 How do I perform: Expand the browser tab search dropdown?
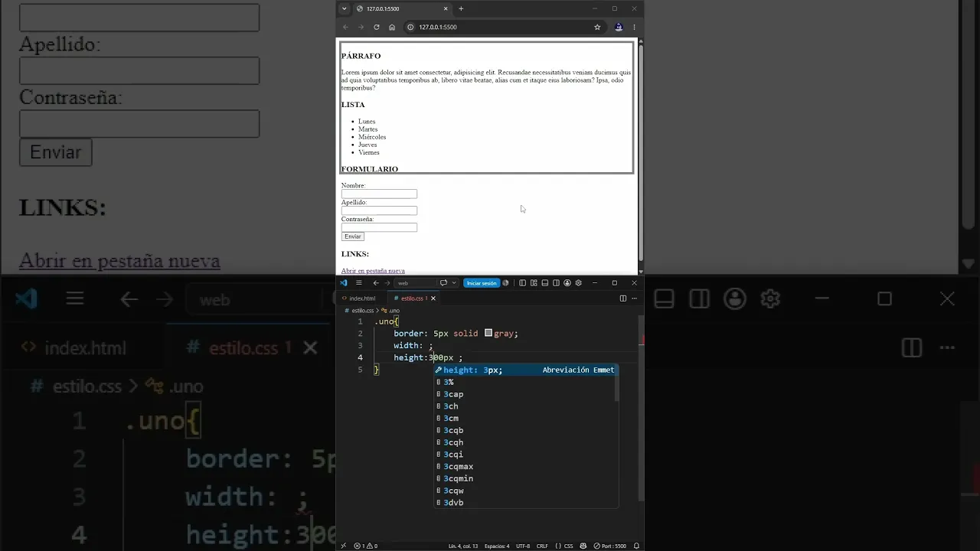click(344, 8)
